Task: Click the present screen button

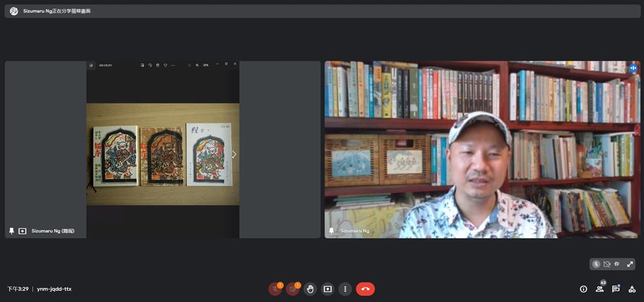Action: 328,289
